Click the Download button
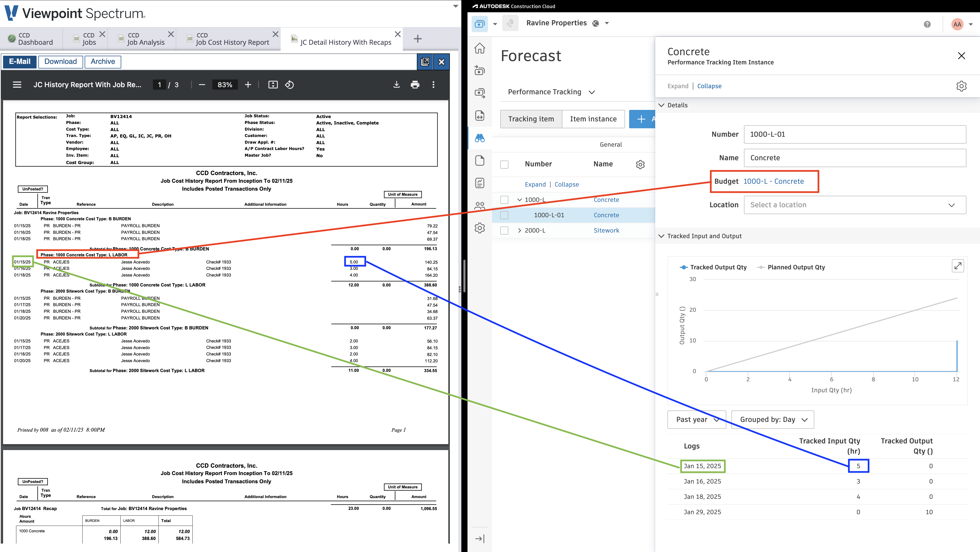Screen dimensions: 980x552 pos(61,62)
